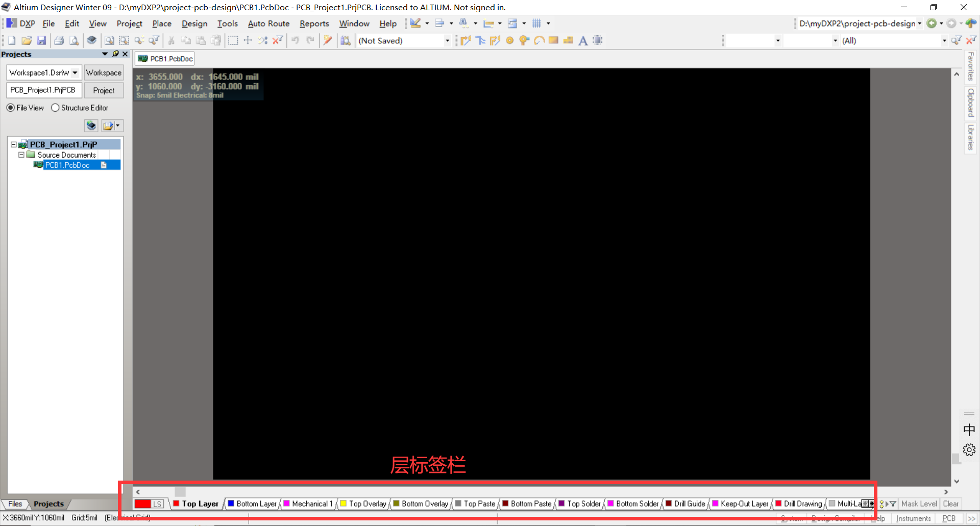The height and width of the screenshot is (526, 980).
Task: Open the PCB status bar panel button
Action: tap(949, 518)
